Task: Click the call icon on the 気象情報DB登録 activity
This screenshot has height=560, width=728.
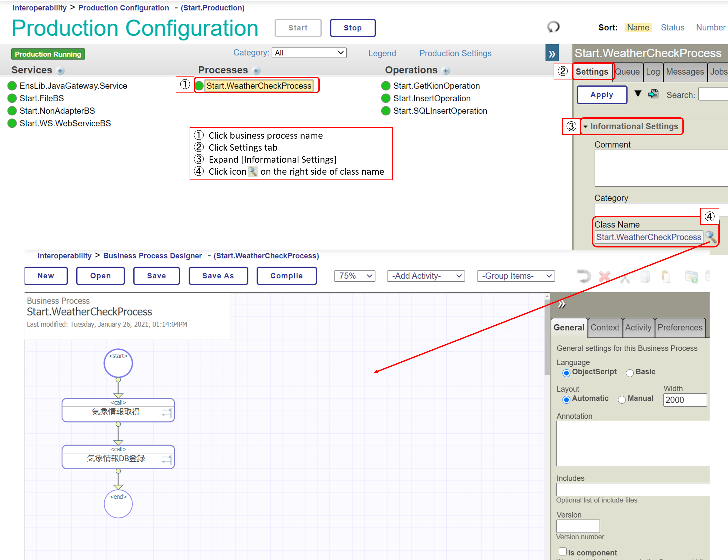Action: pyautogui.click(x=167, y=459)
